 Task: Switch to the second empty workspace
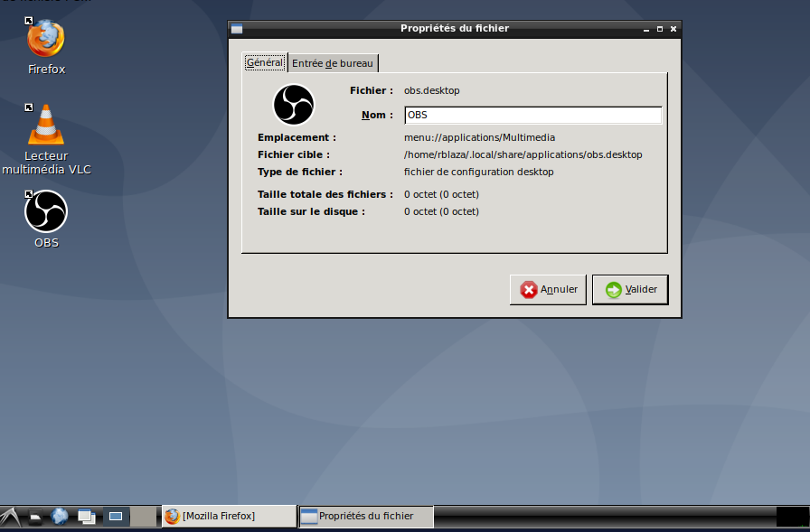[x=143, y=517]
